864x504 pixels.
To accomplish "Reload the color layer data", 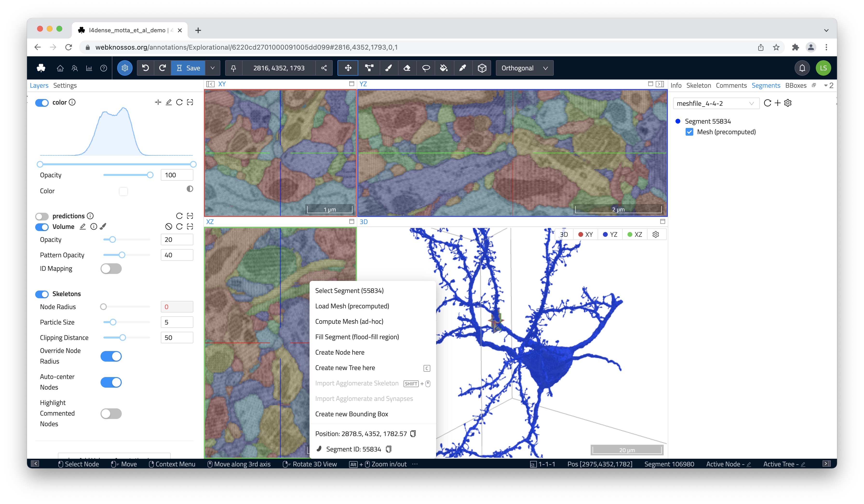I will click(179, 102).
